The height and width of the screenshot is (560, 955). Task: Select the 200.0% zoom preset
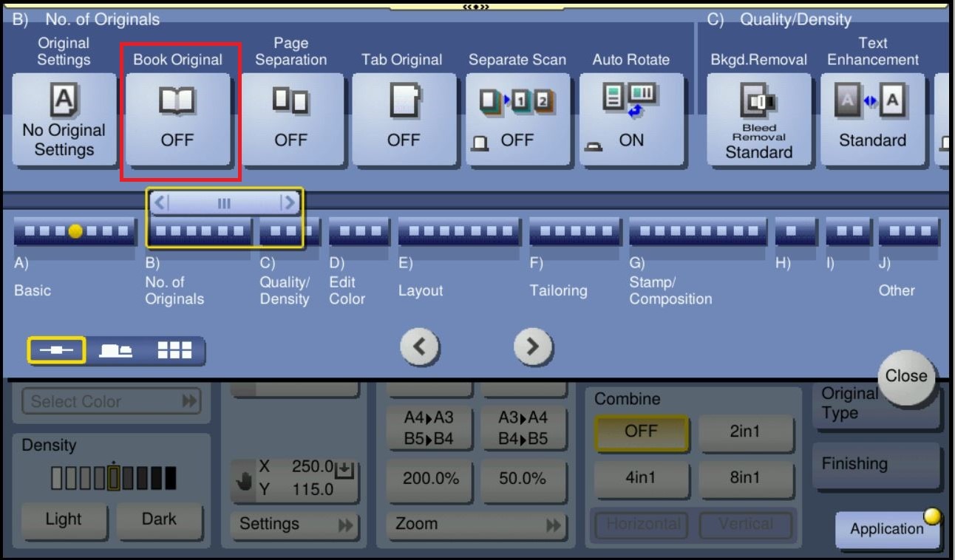(430, 479)
